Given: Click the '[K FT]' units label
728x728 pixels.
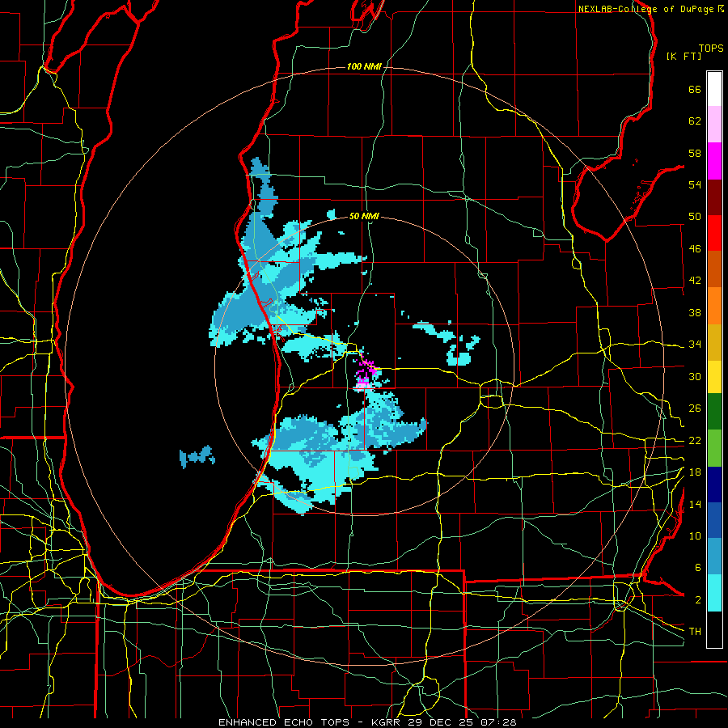Looking at the screenshot, I should 684,57.
